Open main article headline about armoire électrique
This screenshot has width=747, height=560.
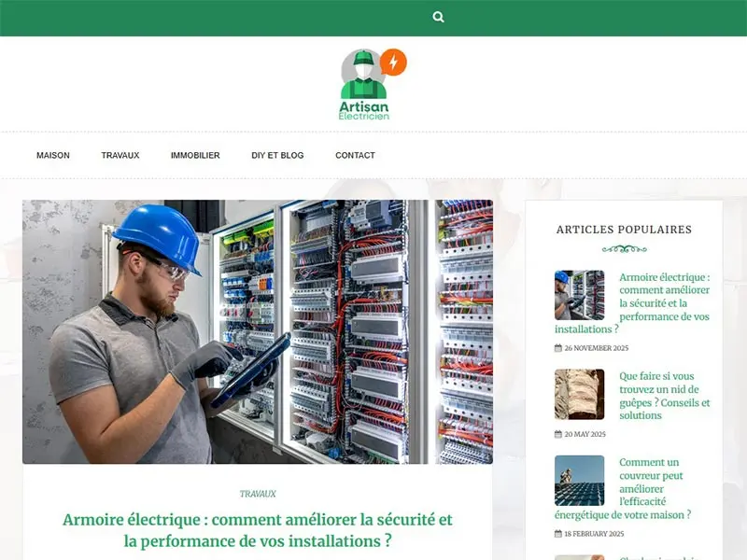[x=258, y=529]
